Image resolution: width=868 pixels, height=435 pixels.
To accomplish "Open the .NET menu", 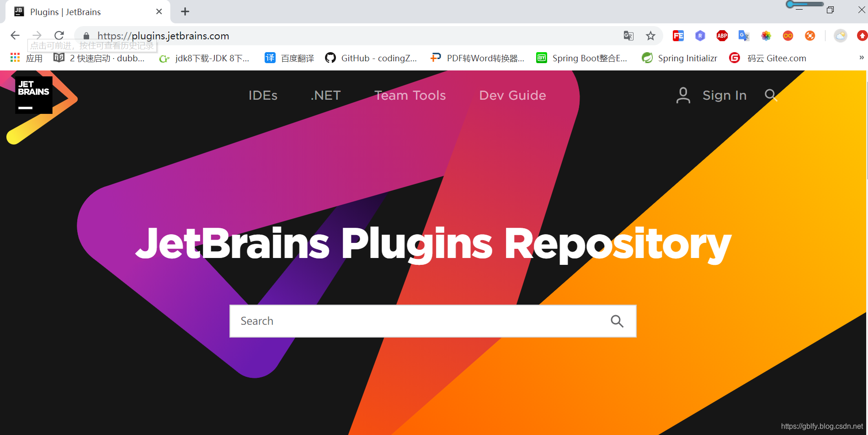I will click(x=325, y=95).
